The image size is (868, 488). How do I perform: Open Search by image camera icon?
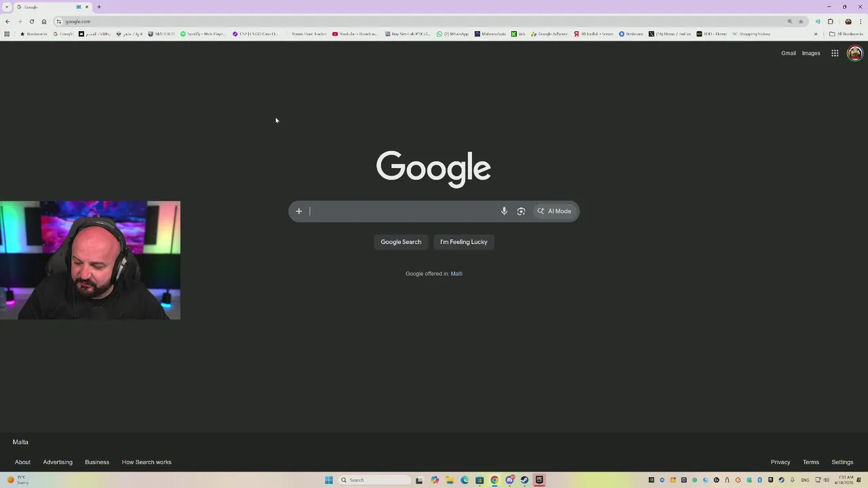pos(521,211)
